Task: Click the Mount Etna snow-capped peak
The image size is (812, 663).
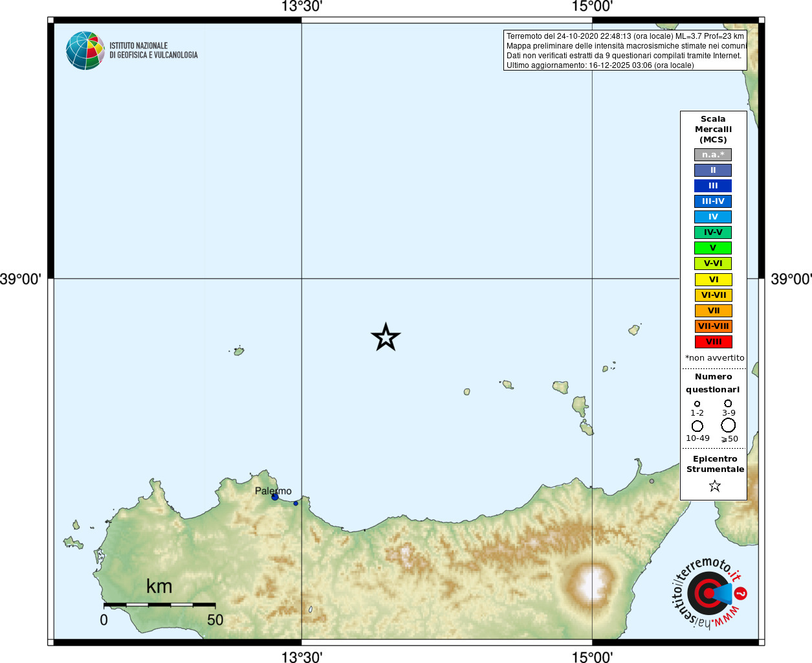Action: (592, 583)
